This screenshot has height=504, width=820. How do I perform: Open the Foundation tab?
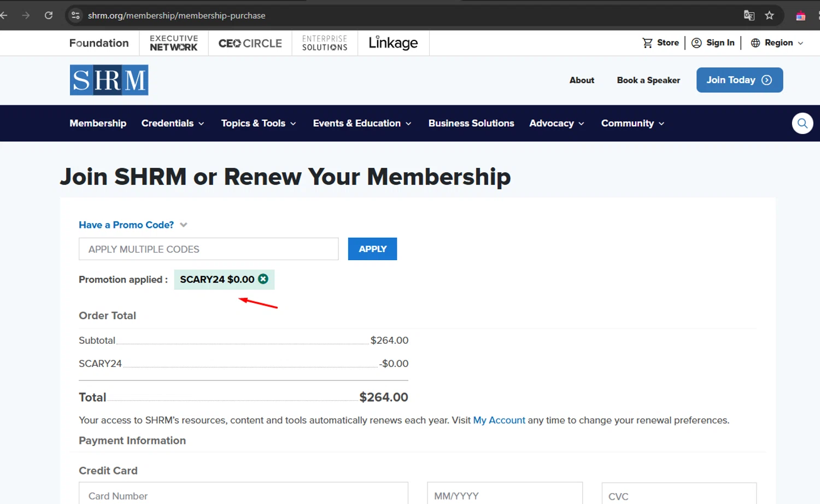tap(99, 43)
